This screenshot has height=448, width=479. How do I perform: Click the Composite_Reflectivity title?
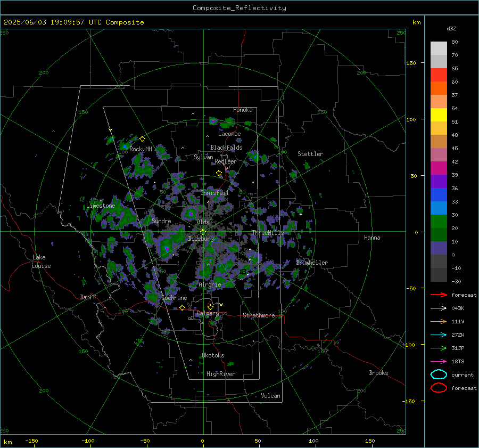(x=240, y=8)
